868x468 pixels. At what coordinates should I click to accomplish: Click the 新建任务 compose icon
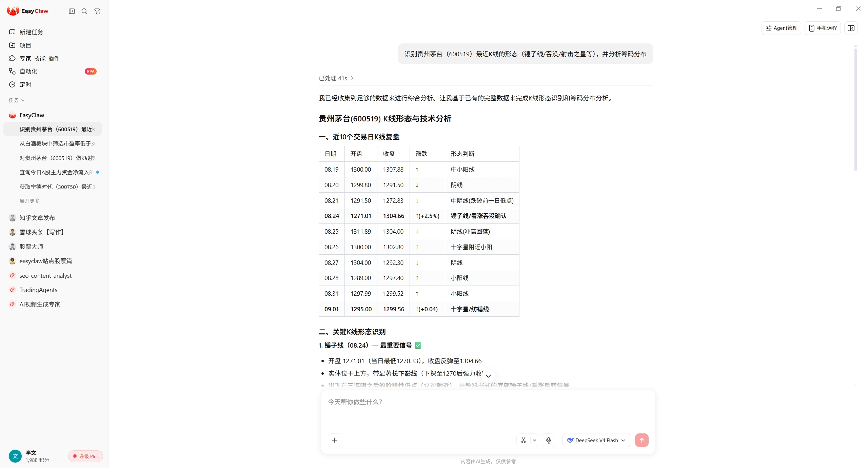[12, 32]
